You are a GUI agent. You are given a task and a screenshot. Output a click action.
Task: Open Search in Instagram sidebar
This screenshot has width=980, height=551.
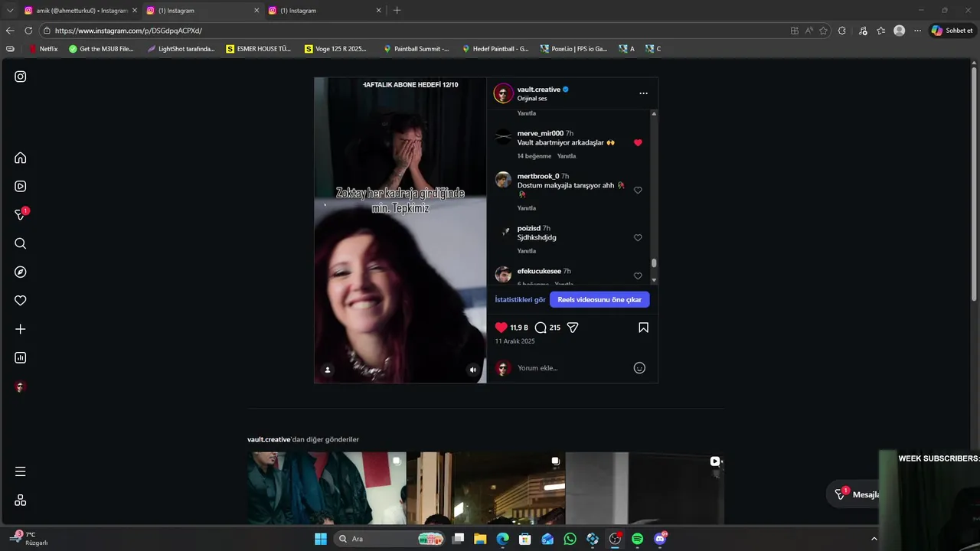coord(21,243)
